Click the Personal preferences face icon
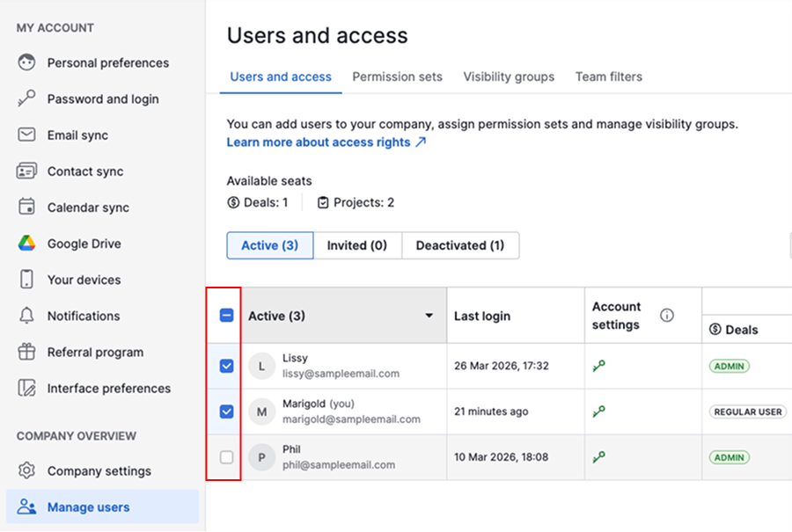The height and width of the screenshot is (532, 792). point(27,62)
